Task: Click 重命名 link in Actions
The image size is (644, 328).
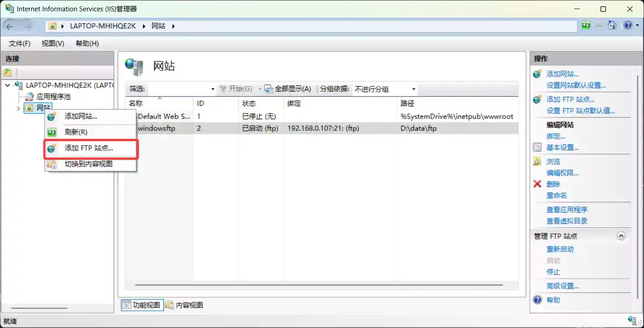Action: click(557, 195)
